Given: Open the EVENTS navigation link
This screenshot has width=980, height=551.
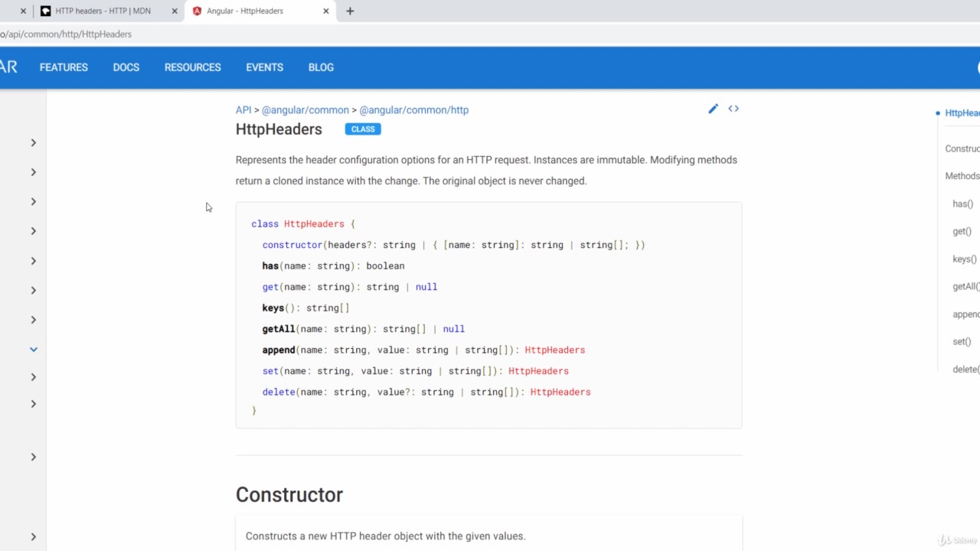Looking at the screenshot, I should [264, 67].
